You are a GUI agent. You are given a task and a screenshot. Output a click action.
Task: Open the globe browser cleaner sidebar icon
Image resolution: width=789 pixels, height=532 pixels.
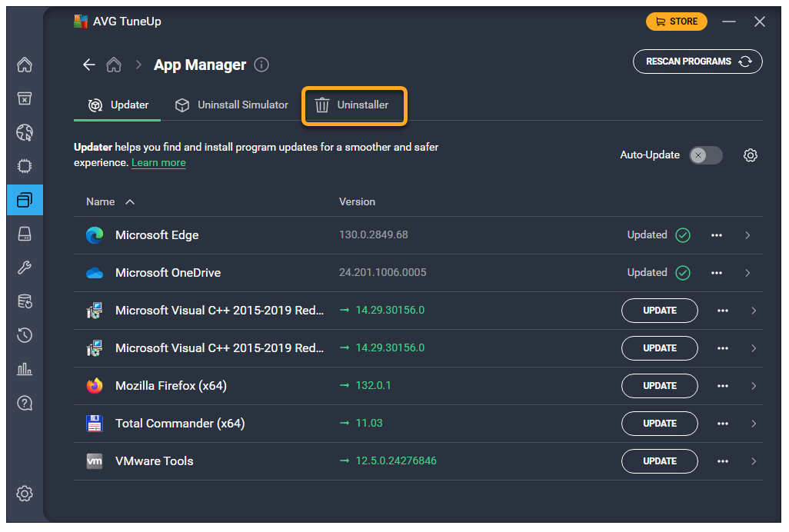tap(25, 132)
